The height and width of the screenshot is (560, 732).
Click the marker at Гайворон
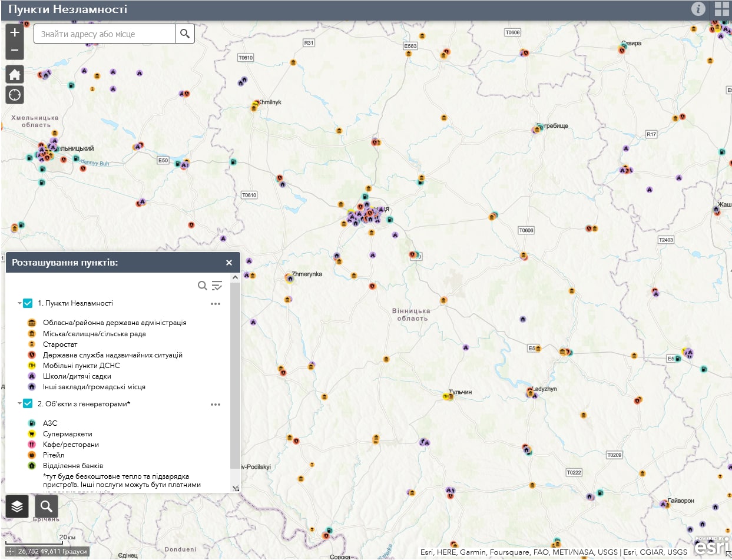pos(665,504)
